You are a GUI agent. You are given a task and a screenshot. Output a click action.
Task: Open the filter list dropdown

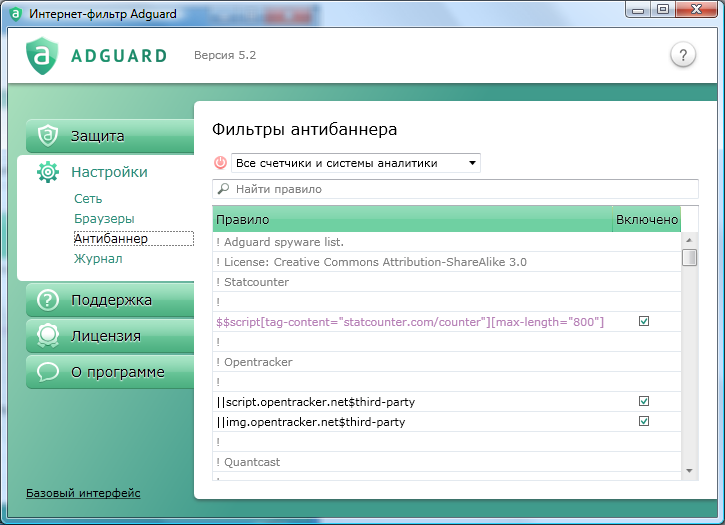356,163
